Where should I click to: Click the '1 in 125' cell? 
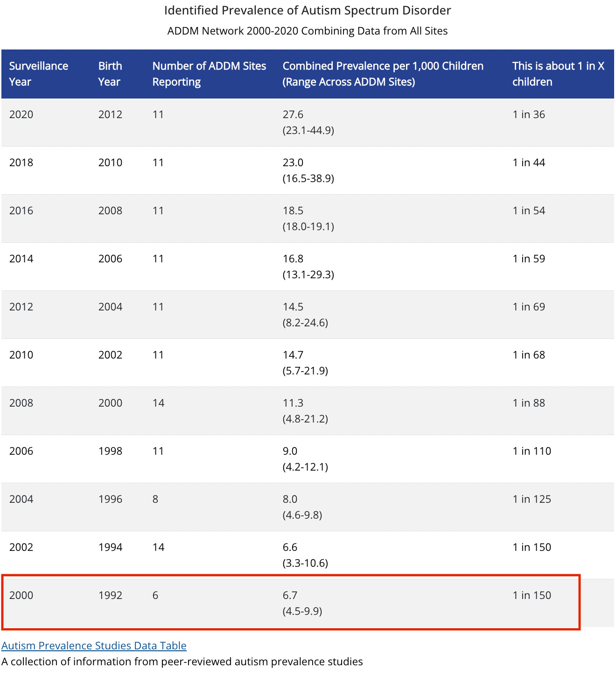532,499
